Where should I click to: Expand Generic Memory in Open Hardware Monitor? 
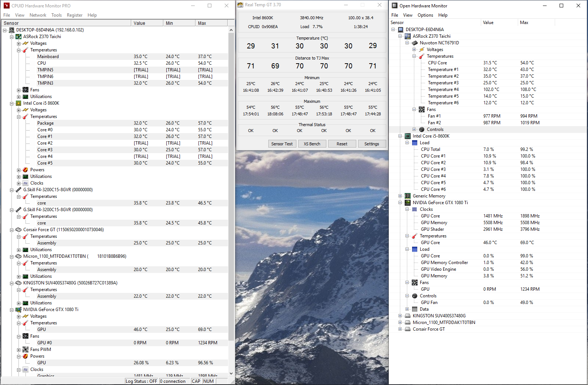[400, 196]
